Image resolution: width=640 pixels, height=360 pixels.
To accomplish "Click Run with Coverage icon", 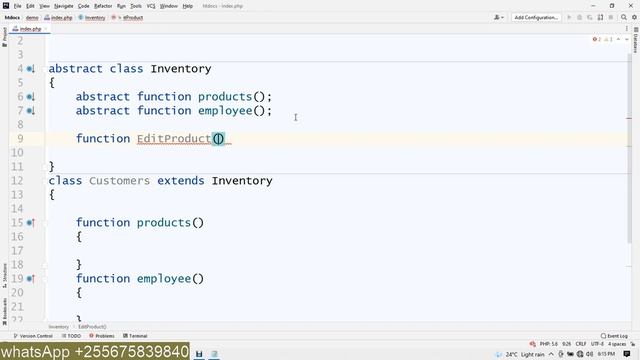I will click(590, 18).
